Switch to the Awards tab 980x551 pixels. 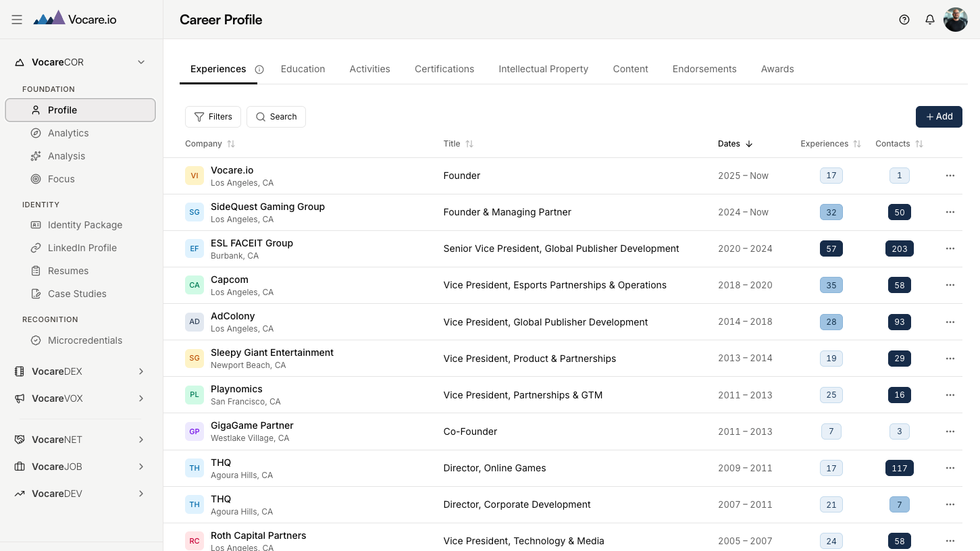(x=777, y=69)
